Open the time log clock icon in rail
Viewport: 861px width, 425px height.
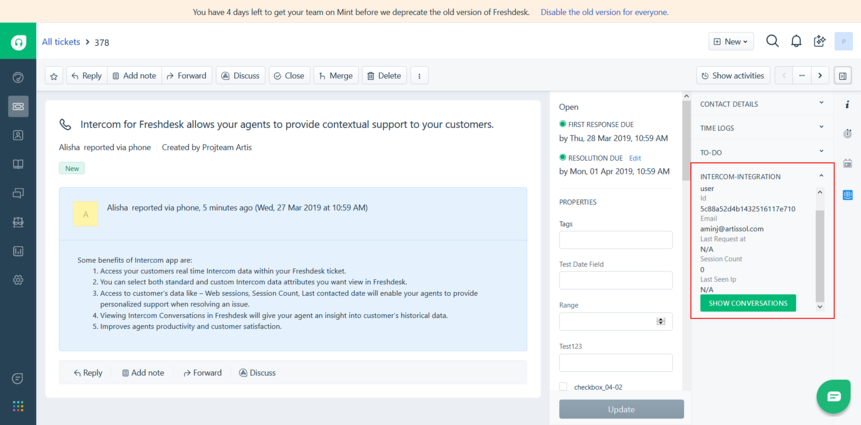[x=847, y=133]
